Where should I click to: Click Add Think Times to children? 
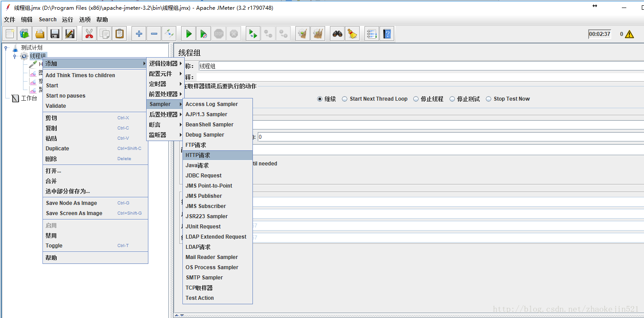pyautogui.click(x=95, y=75)
